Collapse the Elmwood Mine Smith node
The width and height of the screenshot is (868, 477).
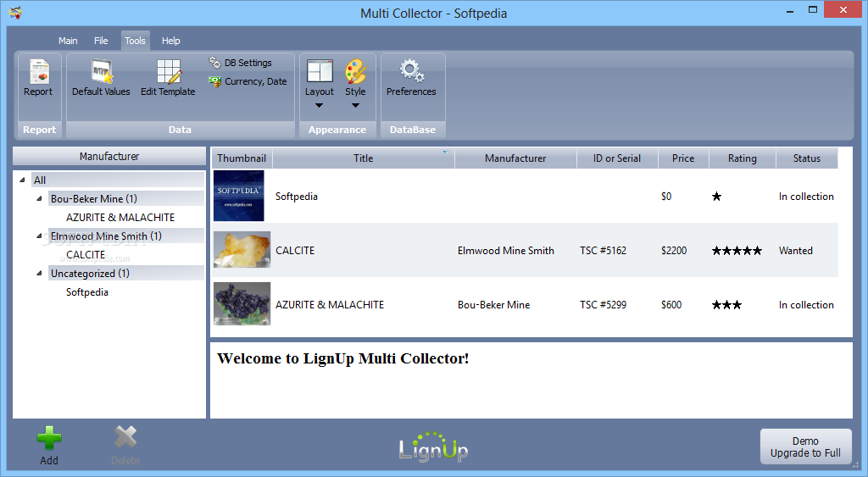click(39, 236)
